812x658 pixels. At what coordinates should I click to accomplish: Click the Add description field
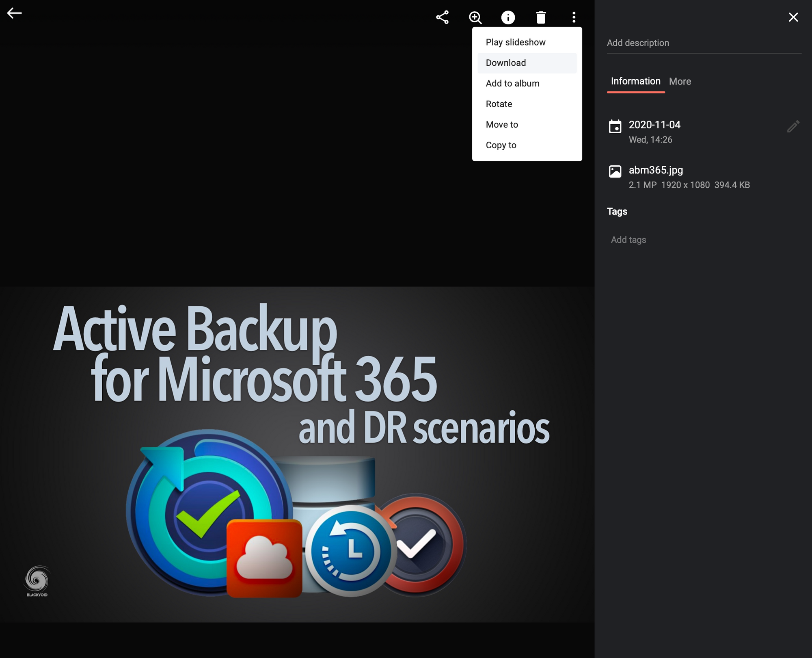click(704, 43)
